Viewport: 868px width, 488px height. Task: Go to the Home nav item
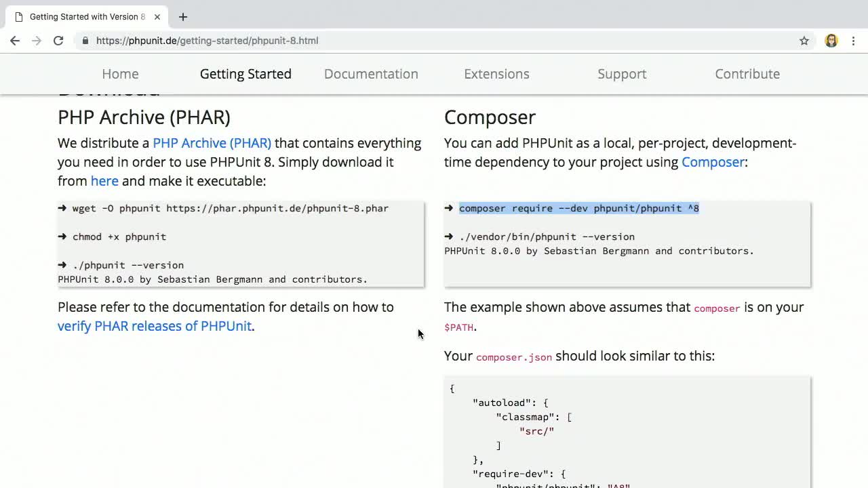pos(120,74)
